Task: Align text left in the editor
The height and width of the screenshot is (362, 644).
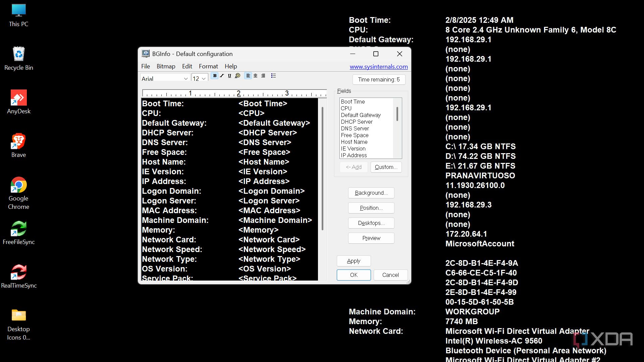Action: [x=248, y=76]
